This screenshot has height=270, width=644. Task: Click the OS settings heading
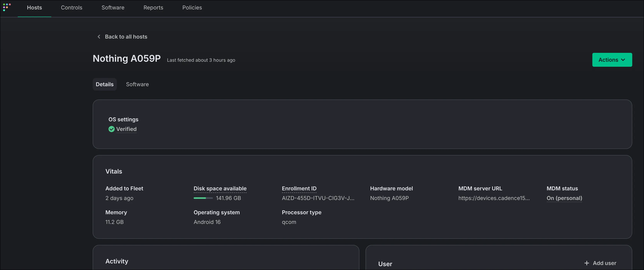[x=123, y=119]
